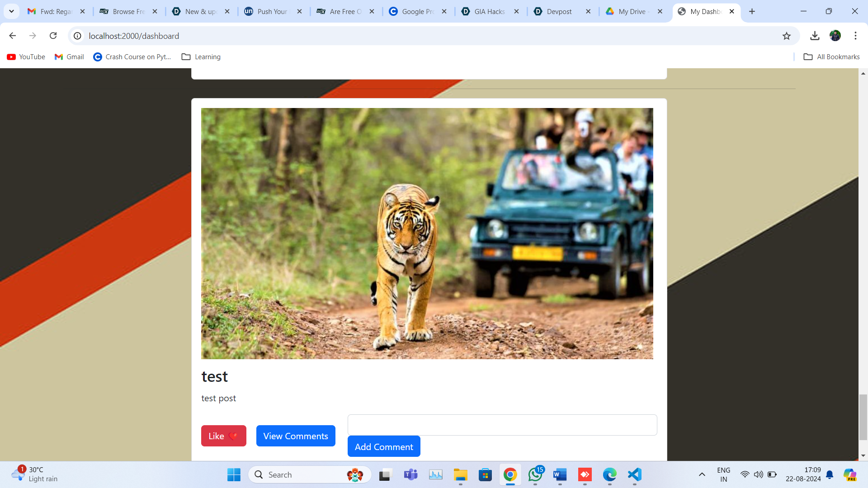
Task: Click the Like heart button
Action: click(223, 436)
